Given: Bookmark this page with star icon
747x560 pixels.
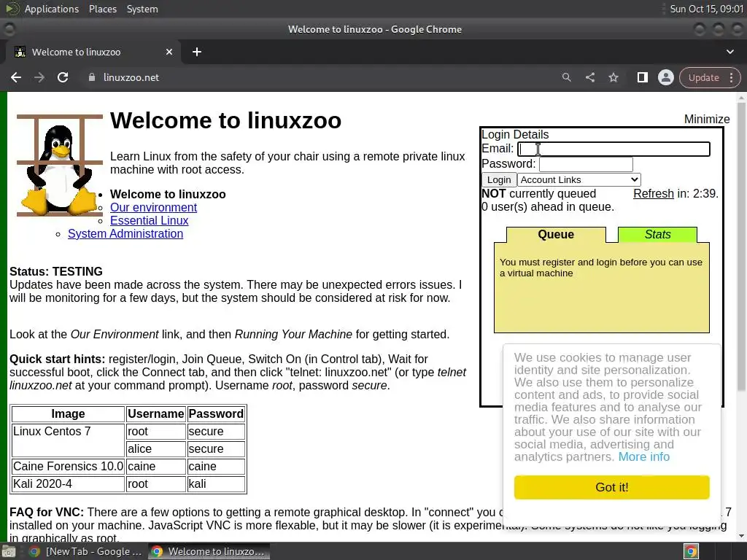Looking at the screenshot, I should [x=614, y=77].
